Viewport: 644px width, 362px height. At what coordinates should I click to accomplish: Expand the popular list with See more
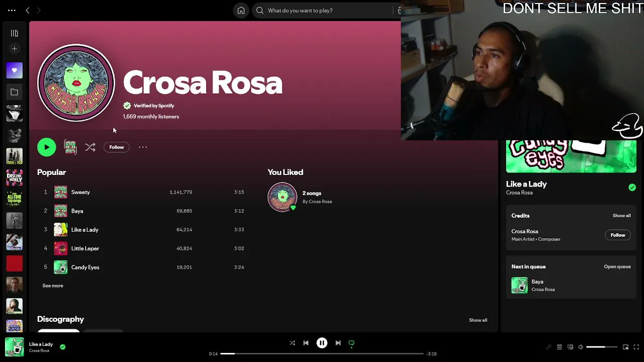click(x=53, y=286)
